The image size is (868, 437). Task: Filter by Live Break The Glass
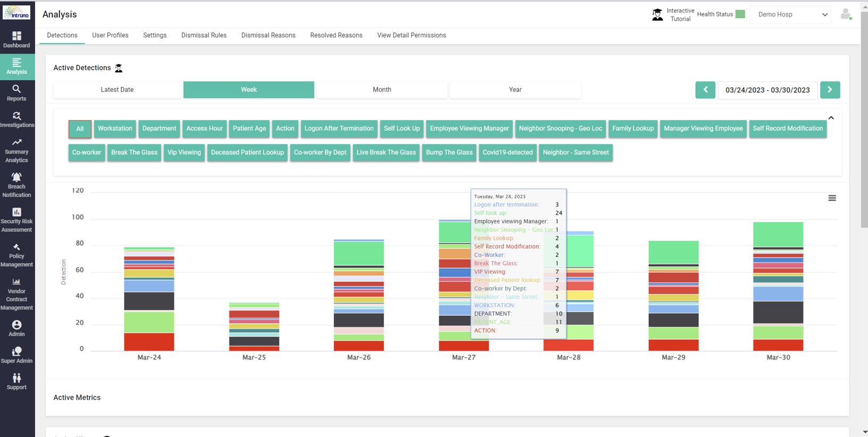pyautogui.click(x=386, y=153)
